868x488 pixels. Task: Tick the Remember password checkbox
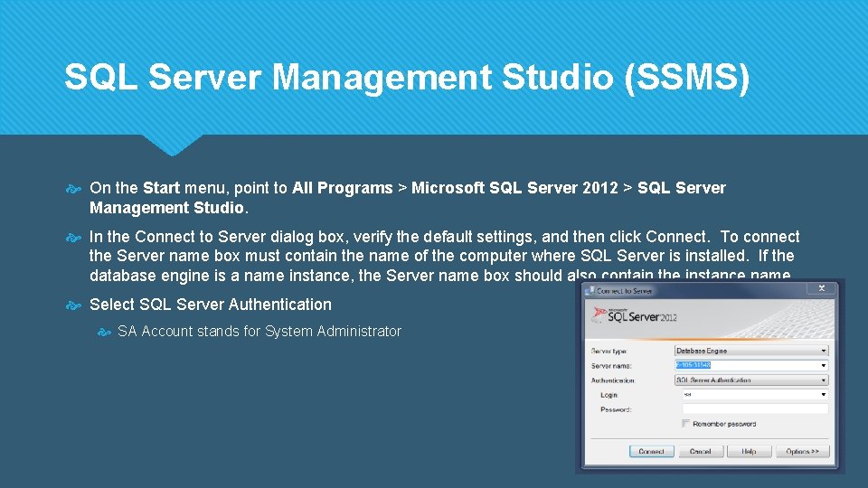click(685, 423)
